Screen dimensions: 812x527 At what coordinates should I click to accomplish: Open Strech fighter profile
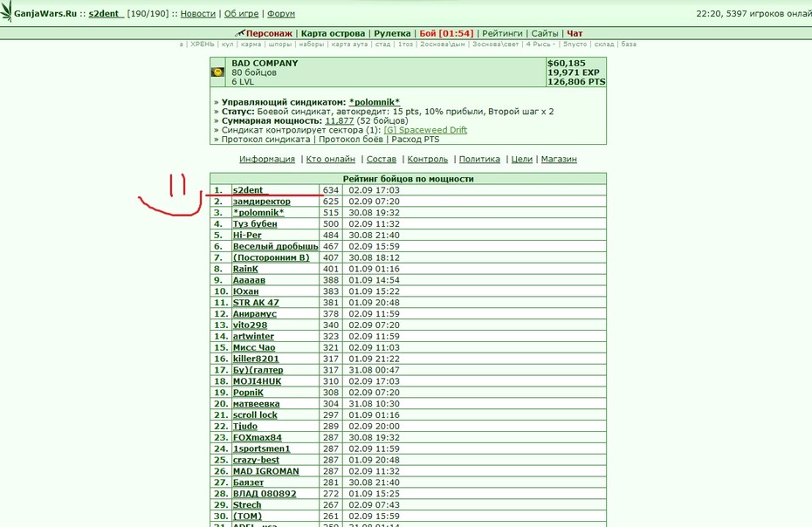(x=246, y=505)
